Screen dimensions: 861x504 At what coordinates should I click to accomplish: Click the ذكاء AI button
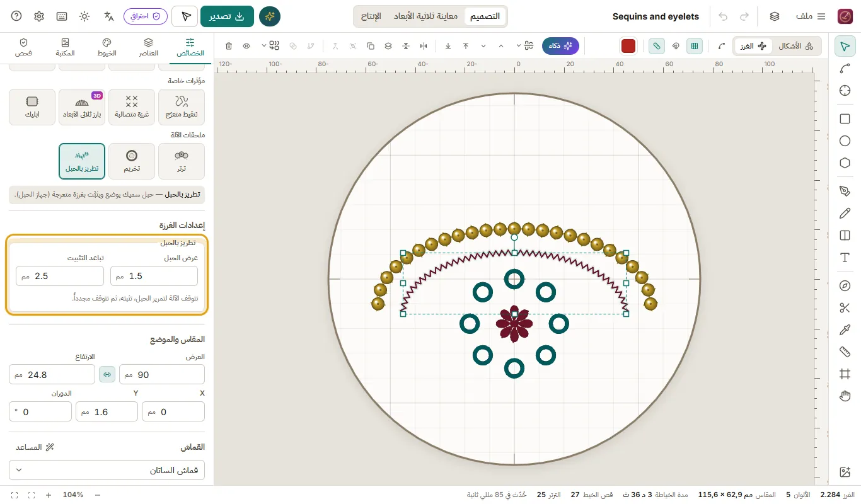560,46
